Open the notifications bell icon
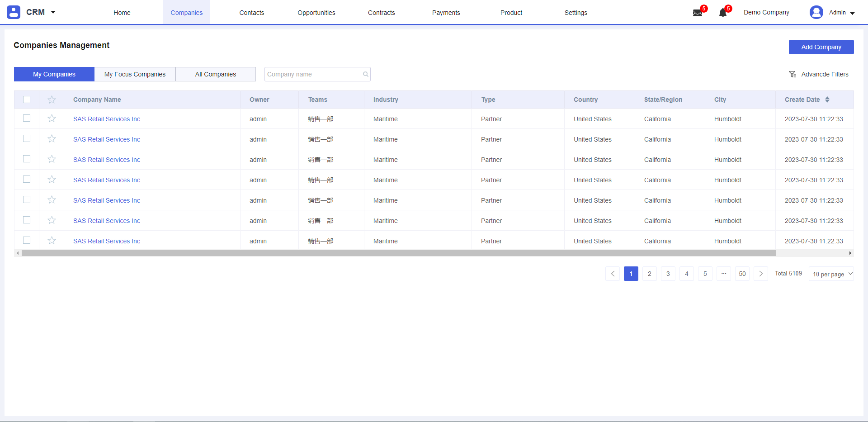The width and height of the screenshot is (868, 422). [x=723, y=13]
